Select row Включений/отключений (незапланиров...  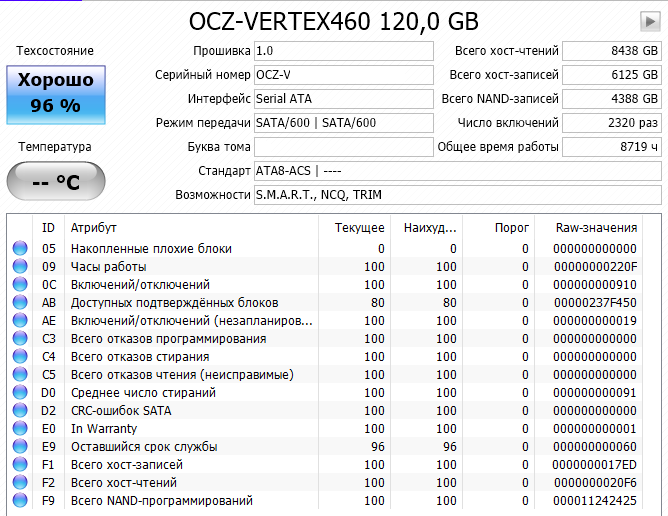pyautogui.click(x=327, y=320)
